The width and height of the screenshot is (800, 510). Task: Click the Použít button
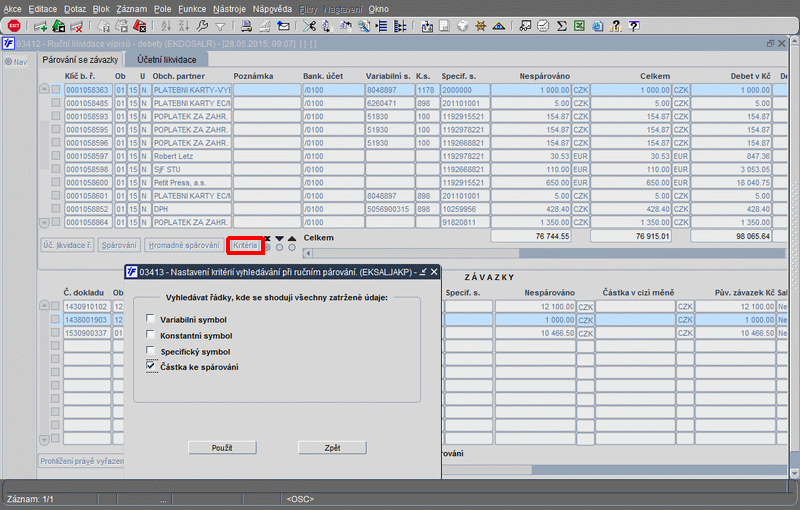pos(222,448)
